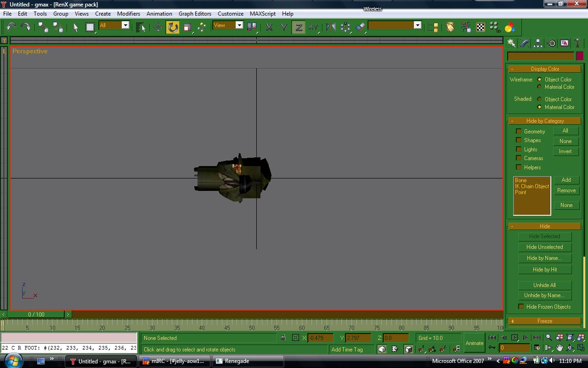
Task: Click the object color swatch
Action: click(x=580, y=56)
